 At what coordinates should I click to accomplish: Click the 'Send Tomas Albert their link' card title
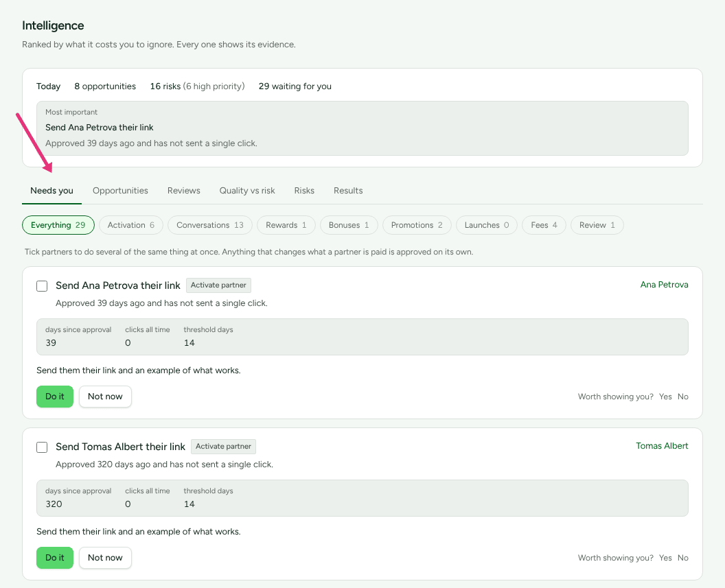click(x=120, y=447)
